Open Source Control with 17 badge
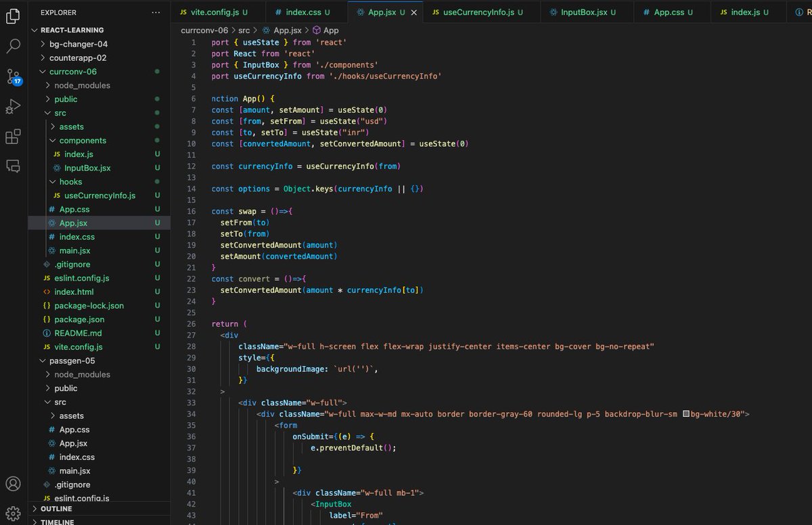This screenshot has height=525, width=812. pyautogui.click(x=13, y=76)
